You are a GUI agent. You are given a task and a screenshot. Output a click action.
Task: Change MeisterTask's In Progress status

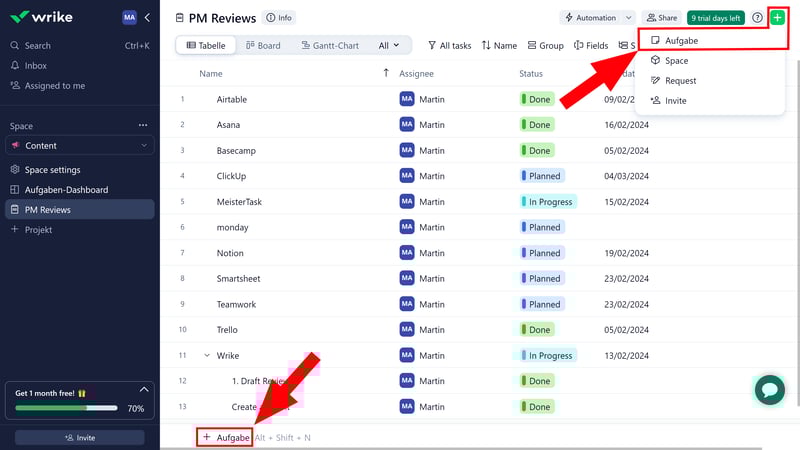[548, 202]
